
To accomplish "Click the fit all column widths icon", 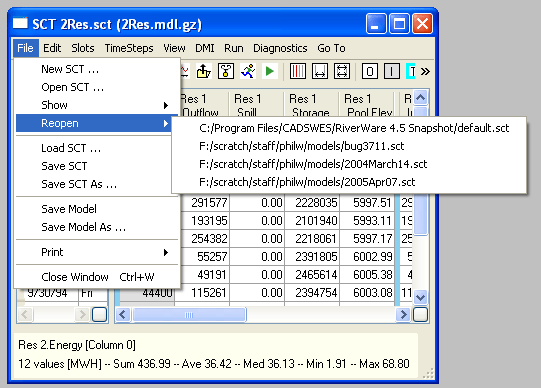I will point(342,71).
